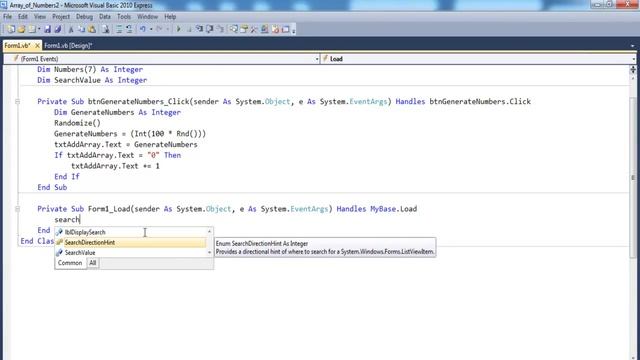Click 'txtAddArray.Text += 1' code line
Image resolution: width=640 pixels, height=360 pixels.
[x=116, y=166]
